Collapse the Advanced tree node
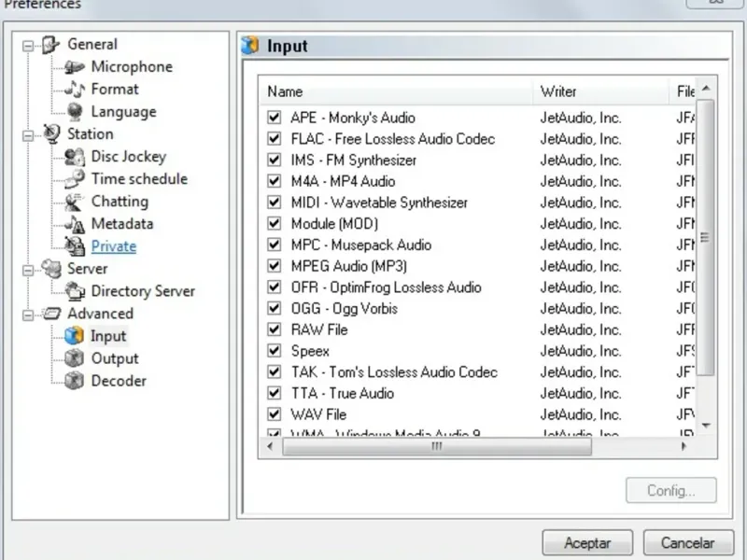The width and height of the screenshot is (747, 560). point(28,315)
